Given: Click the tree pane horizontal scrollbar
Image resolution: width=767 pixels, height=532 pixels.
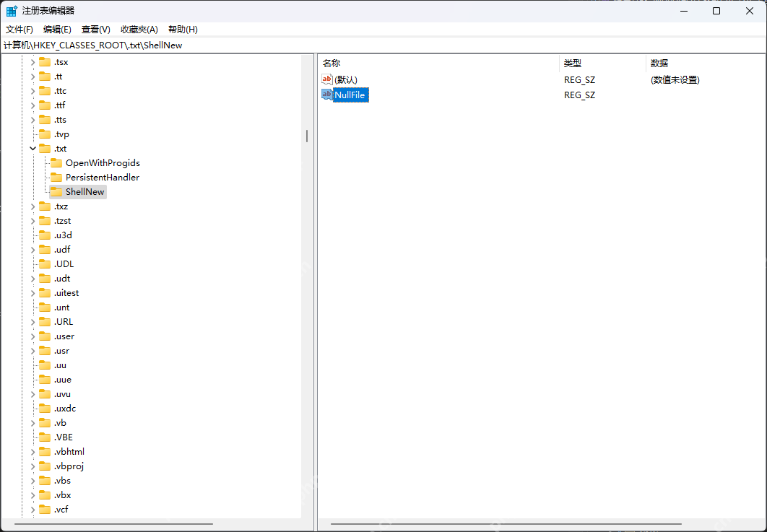Looking at the screenshot, I should pyautogui.click(x=113, y=524).
